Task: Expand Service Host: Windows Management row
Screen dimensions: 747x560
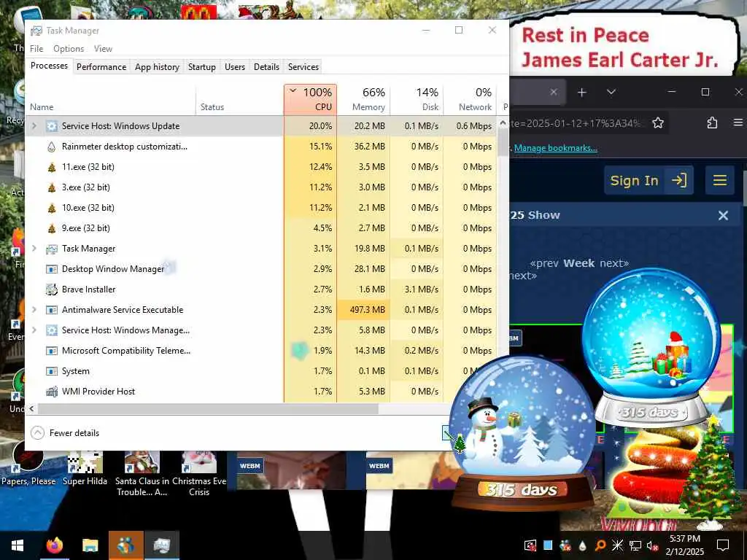Action: [34, 330]
